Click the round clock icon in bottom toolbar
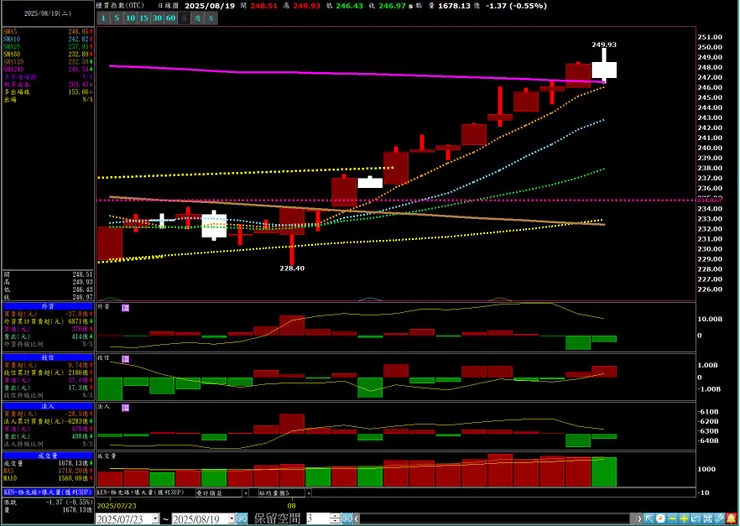740x526 pixels. point(660,519)
